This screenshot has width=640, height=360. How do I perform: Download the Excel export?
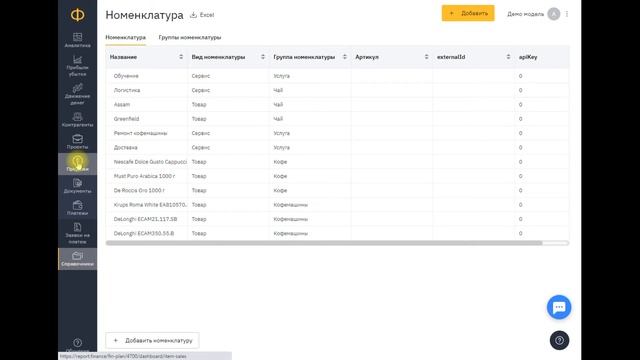[202, 15]
